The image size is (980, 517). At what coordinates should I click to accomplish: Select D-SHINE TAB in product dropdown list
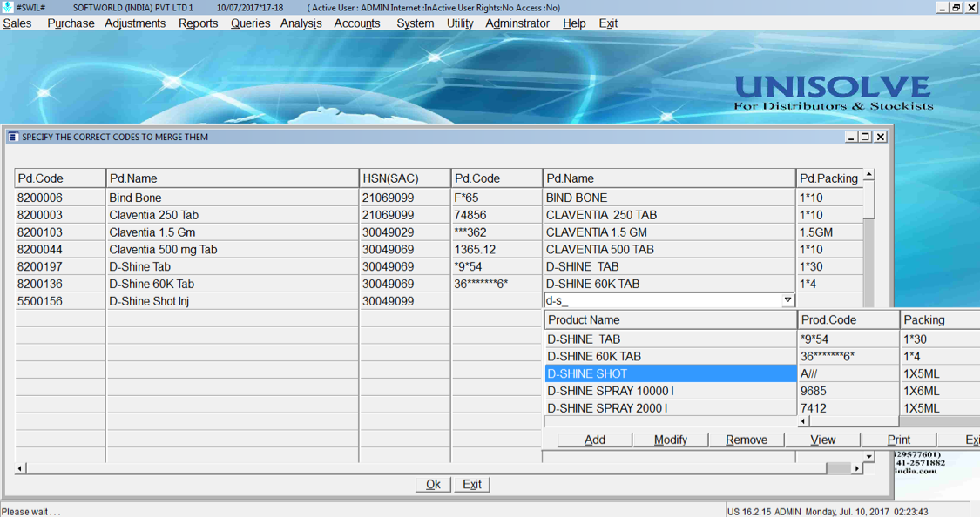(671, 339)
